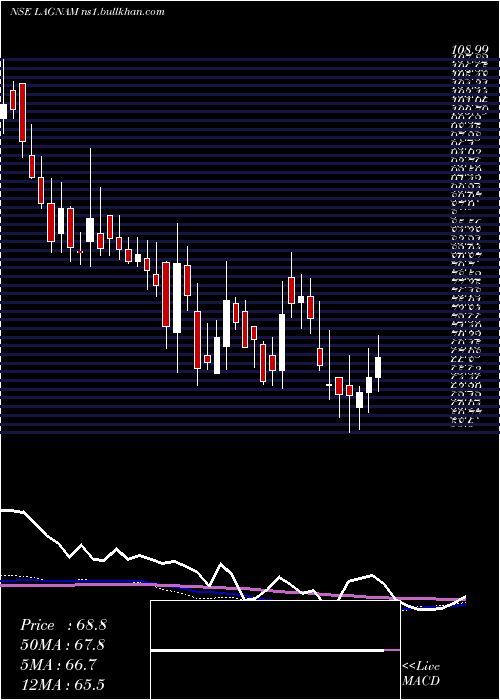
Task: Click the Price : 68.8 readout
Action: 63,625
